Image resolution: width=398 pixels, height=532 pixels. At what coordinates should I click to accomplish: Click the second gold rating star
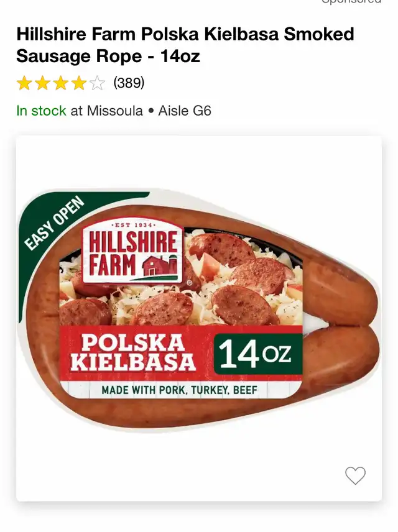pyautogui.click(x=42, y=83)
